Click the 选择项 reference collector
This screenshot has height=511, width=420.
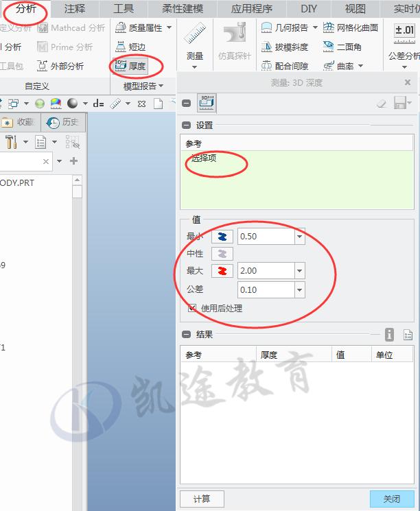[296, 179]
